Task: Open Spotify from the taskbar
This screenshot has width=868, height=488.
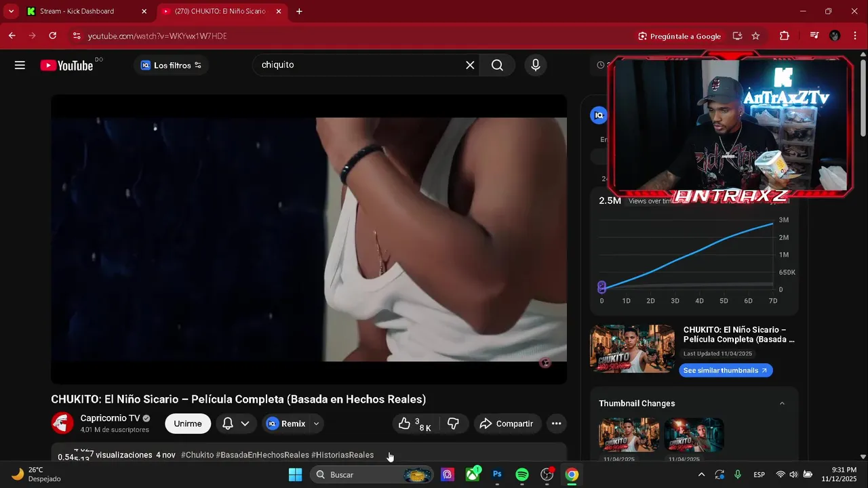Action: pos(522,474)
